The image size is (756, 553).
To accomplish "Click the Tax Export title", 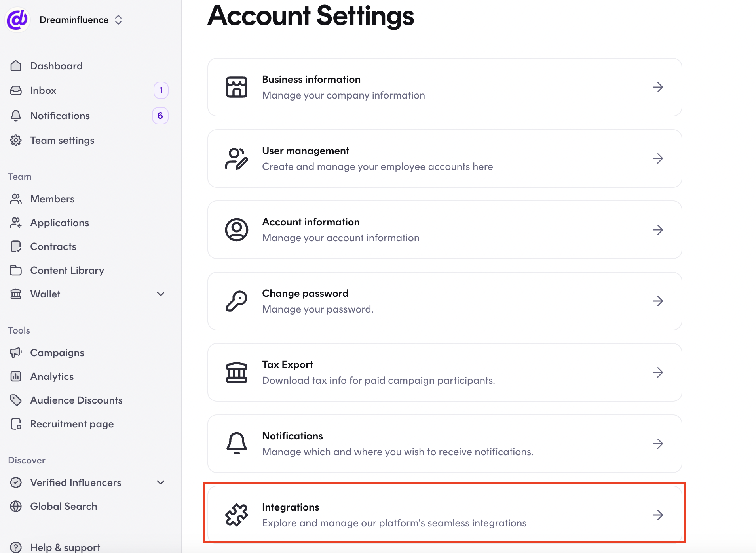I will tap(288, 365).
